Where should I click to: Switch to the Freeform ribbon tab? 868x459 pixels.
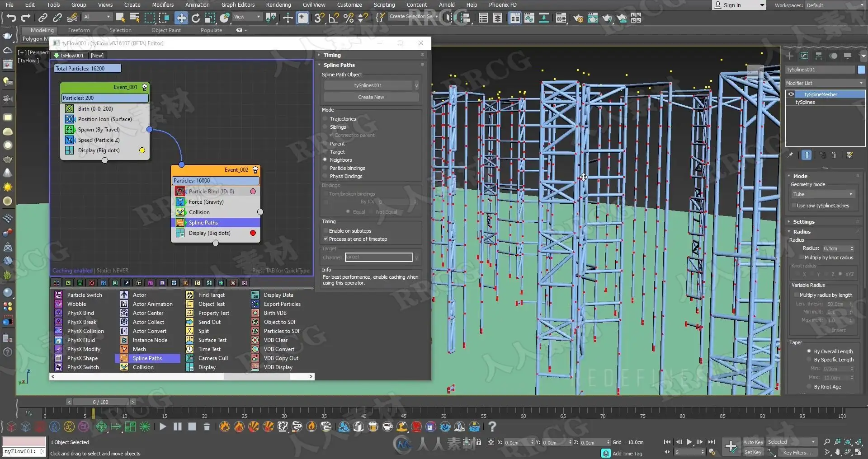(x=79, y=30)
